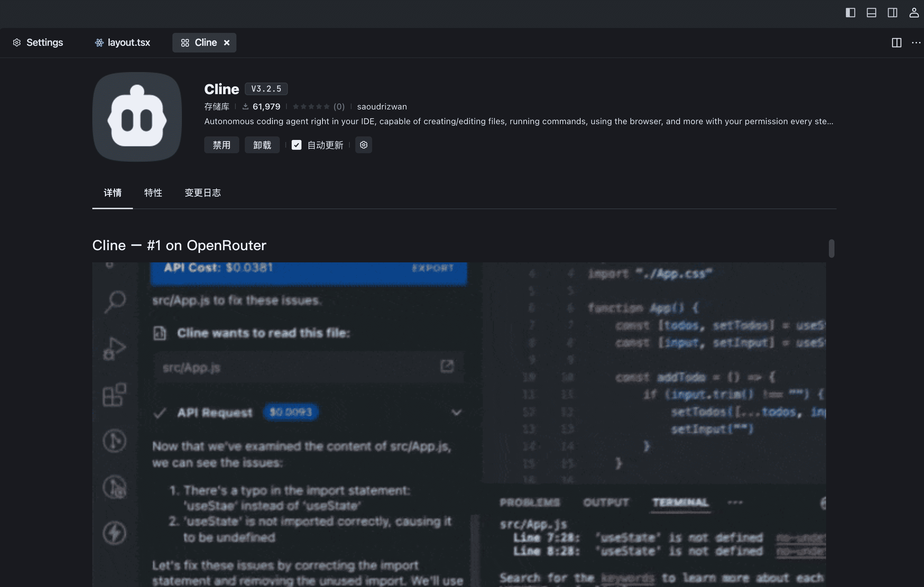Toggle the 自动更新 auto-update checkbox

tap(296, 145)
